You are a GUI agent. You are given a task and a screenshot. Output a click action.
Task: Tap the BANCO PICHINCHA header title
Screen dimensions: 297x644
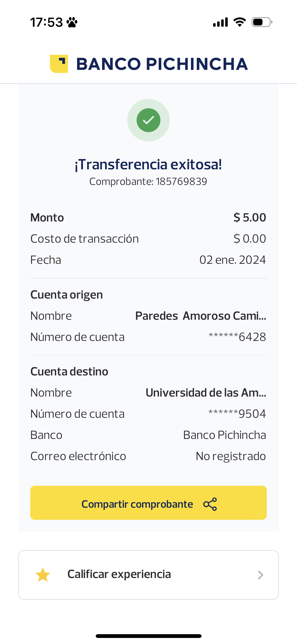162,64
